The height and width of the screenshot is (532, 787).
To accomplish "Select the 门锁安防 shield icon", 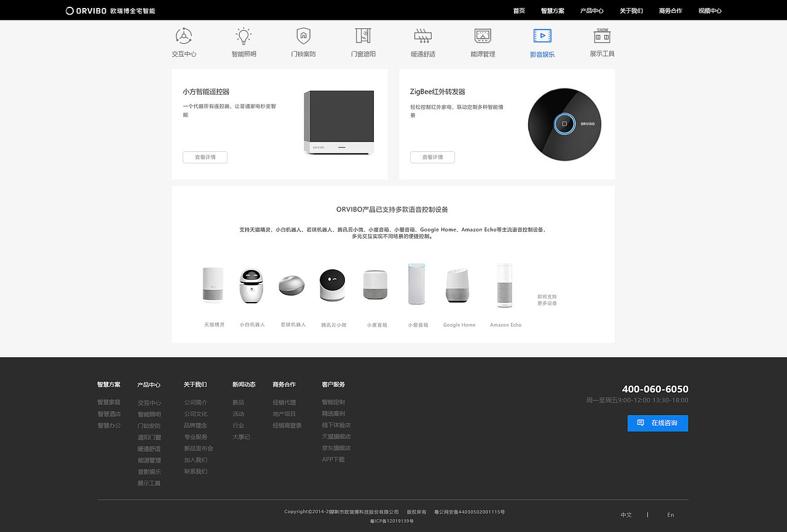I will tap(303, 36).
